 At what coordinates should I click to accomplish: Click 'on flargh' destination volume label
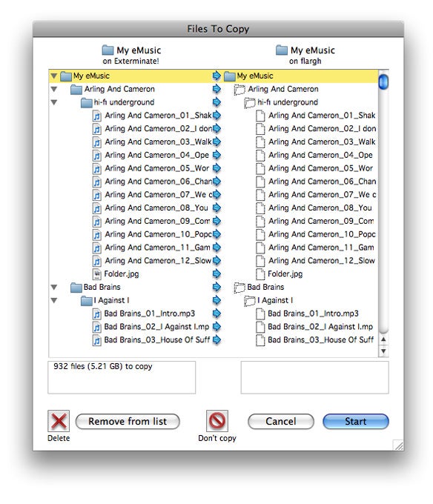pyautogui.click(x=305, y=61)
